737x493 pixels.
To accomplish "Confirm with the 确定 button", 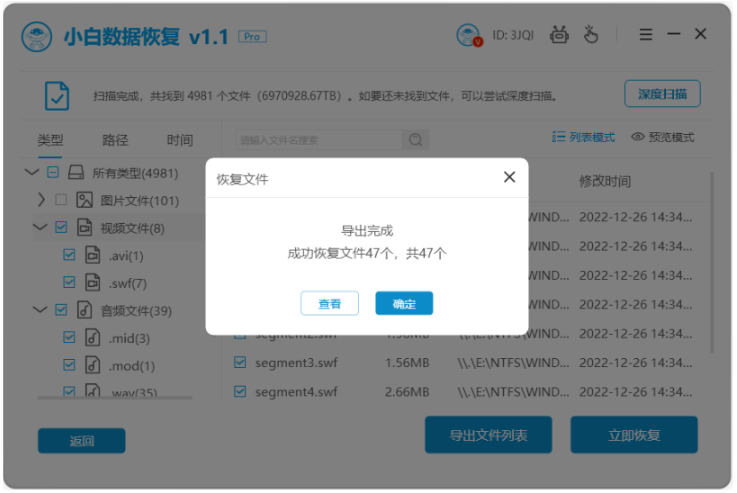I will [x=404, y=304].
